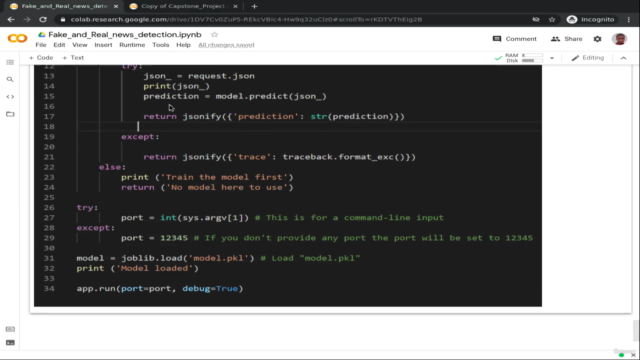Click the port = 12345 assignment
The width and height of the screenshot is (640, 360).
(x=154, y=238)
